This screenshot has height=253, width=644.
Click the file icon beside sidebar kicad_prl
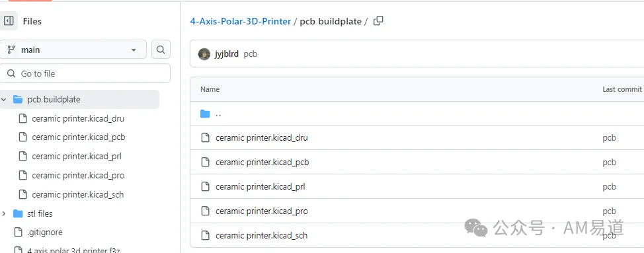click(23, 157)
